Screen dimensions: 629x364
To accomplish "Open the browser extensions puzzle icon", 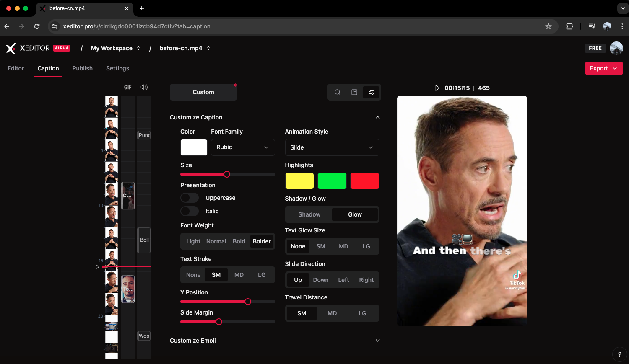I will [569, 26].
